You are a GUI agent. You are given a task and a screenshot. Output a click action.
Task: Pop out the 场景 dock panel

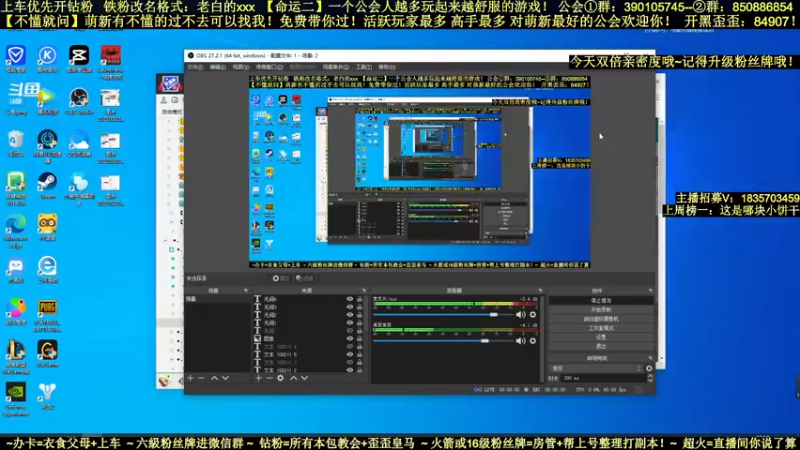pyautogui.click(x=246, y=290)
